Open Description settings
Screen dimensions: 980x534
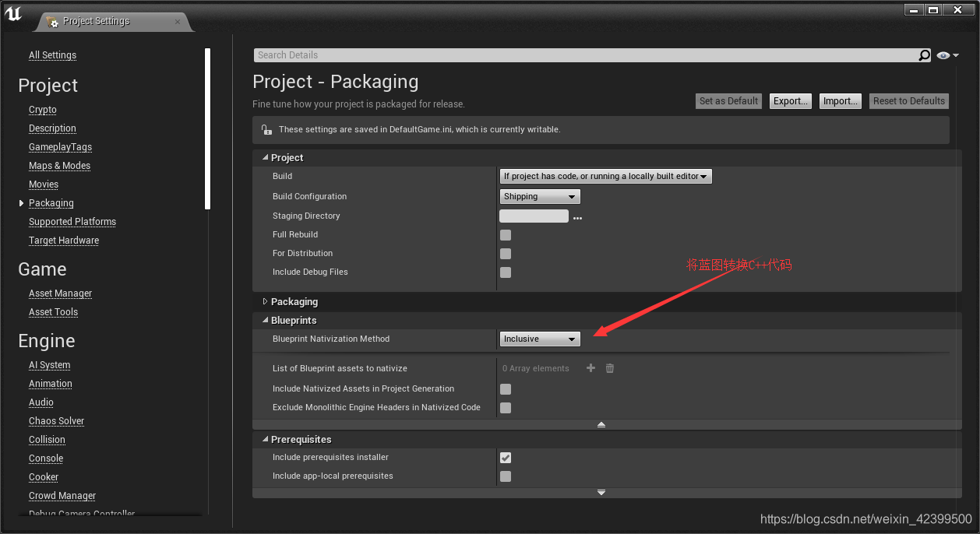(52, 128)
